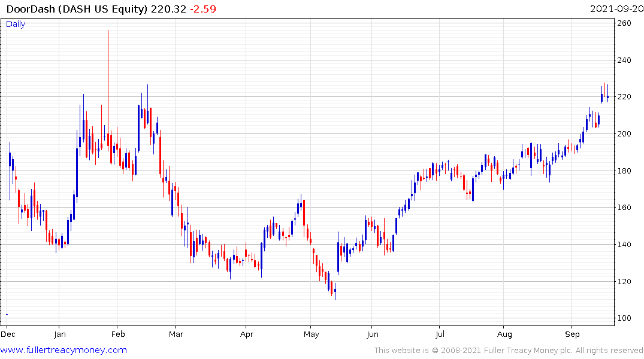
Task: Click the 140 price axis label
Action: coord(624,245)
